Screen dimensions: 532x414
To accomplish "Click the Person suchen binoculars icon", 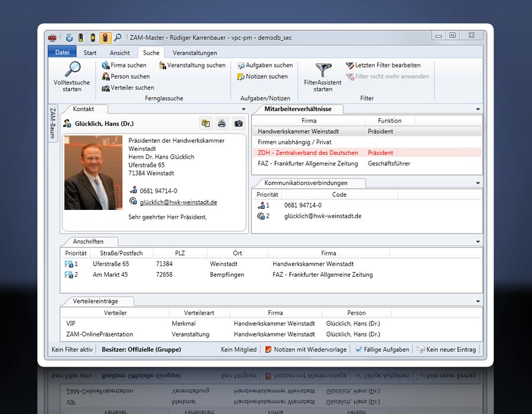I will pos(106,76).
